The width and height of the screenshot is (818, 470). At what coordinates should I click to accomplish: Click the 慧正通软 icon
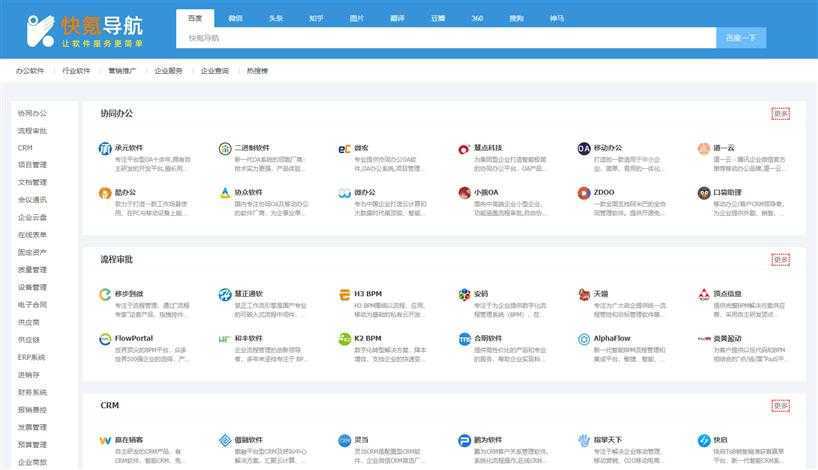(x=225, y=295)
